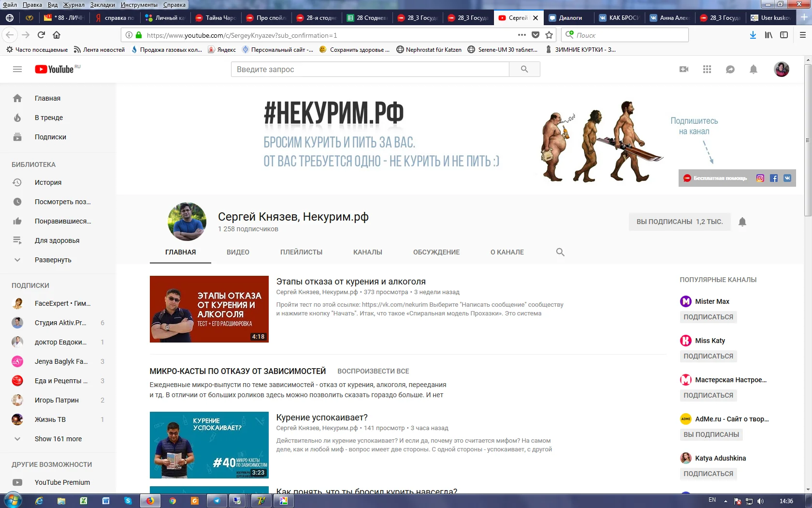The image size is (812, 508).
Task: Open the Этапы отказа video thumbnail
Action: pos(209,309)
